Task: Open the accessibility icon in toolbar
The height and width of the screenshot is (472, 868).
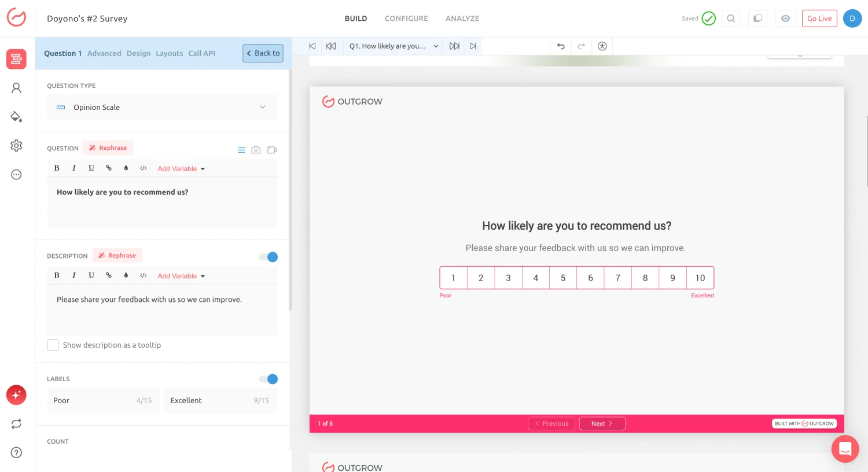Action: tap(602, 46)
